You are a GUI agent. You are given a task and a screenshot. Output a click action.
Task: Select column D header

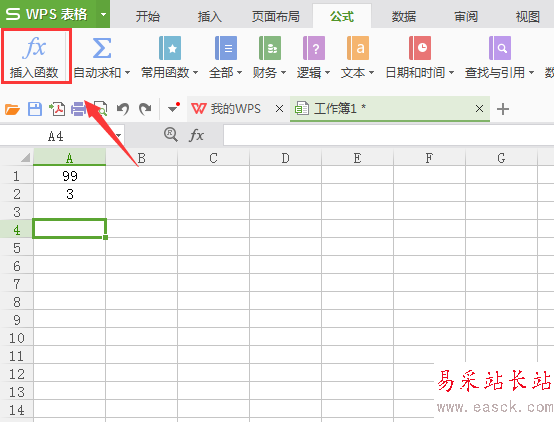(285, 157)
